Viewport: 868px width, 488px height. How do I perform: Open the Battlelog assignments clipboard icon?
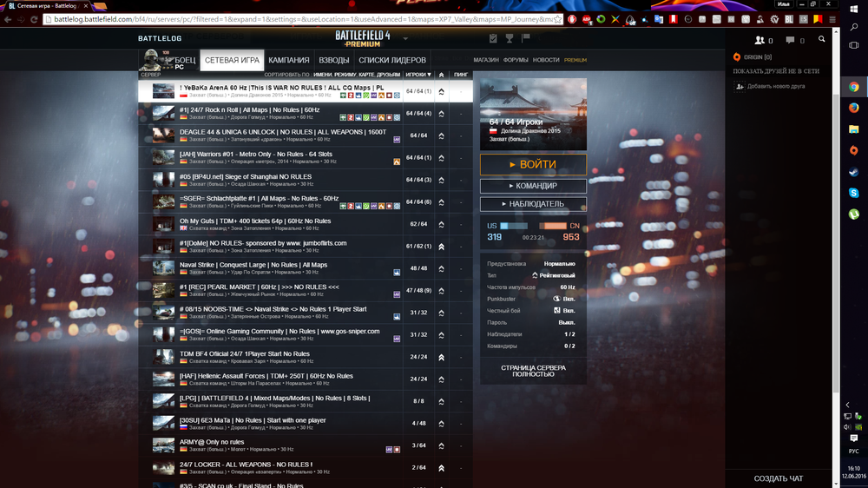coord(493,38)
